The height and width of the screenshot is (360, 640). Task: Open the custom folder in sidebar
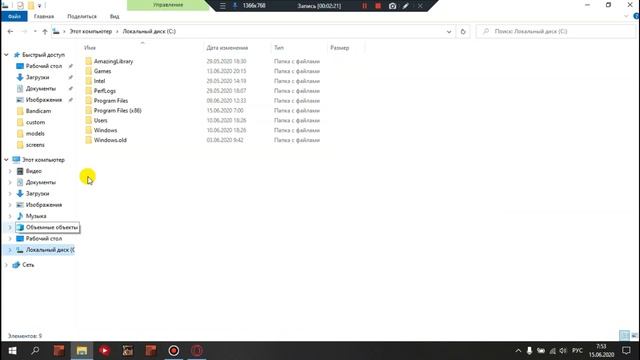pos(35,122)
